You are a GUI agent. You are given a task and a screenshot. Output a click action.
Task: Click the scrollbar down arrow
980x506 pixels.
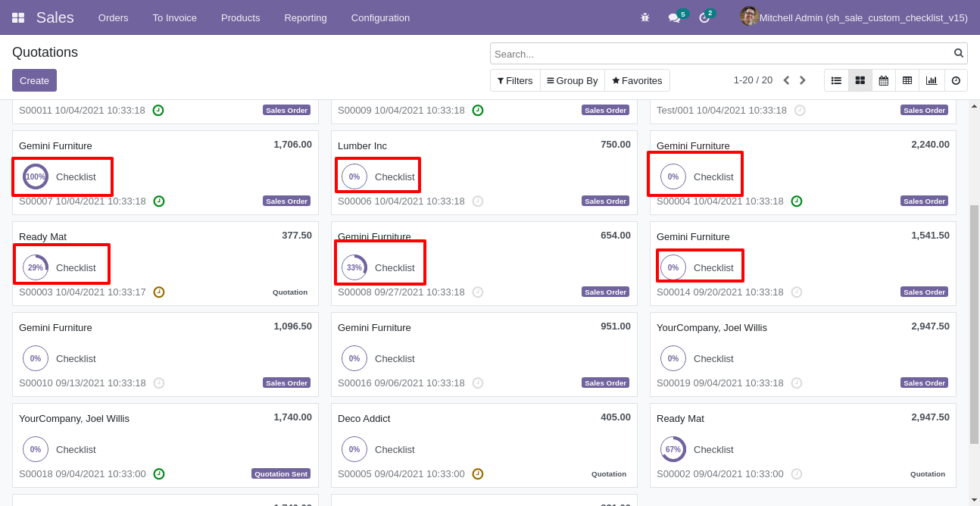(974, 499)
